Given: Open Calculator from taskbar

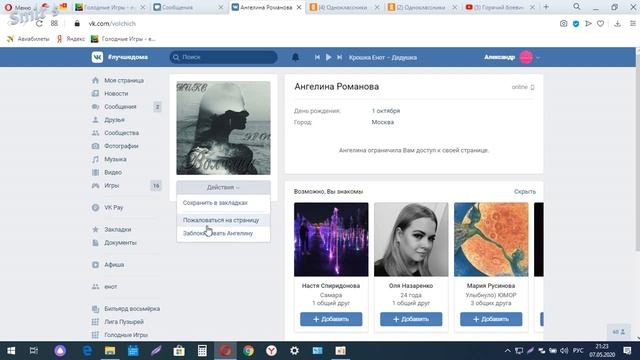Looking at the screenshot, I should (x=202, y=351).
